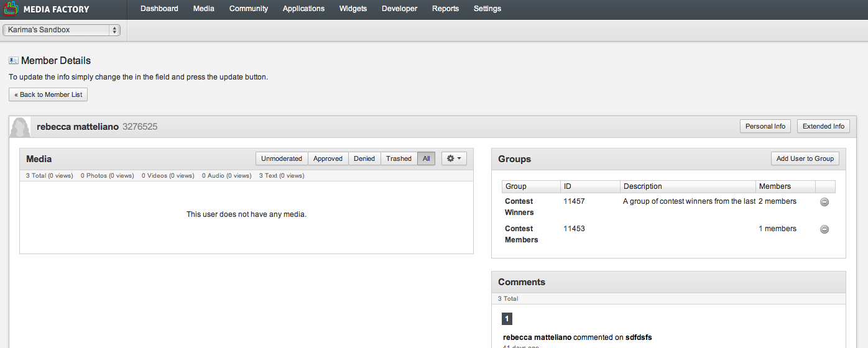The height and width of the screenshot is (348, 868).
Task: Click '3 Text (0 views)' stat
Action: [282, 176]
